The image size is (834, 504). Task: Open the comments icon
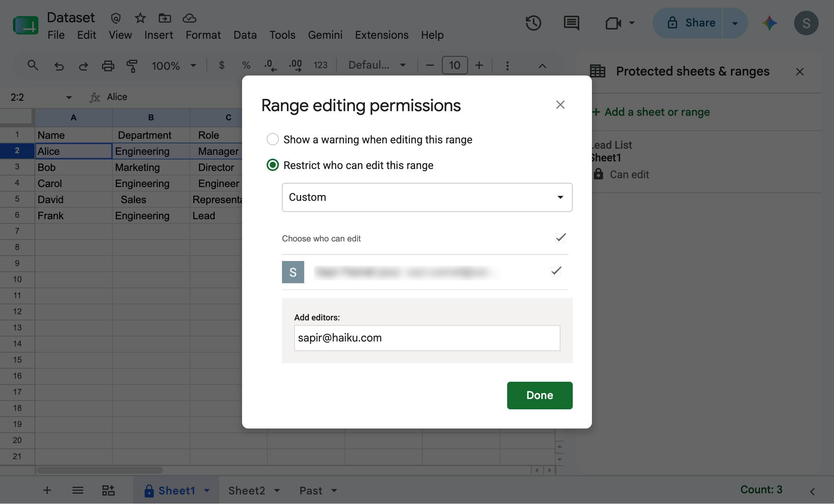[x=571, y=23]
